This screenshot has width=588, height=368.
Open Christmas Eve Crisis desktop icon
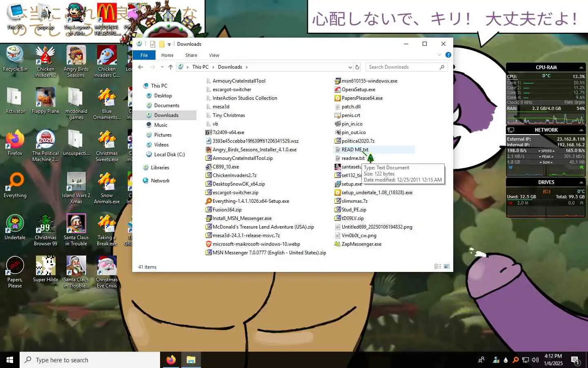pyautogui.click(x=107, y=272)
